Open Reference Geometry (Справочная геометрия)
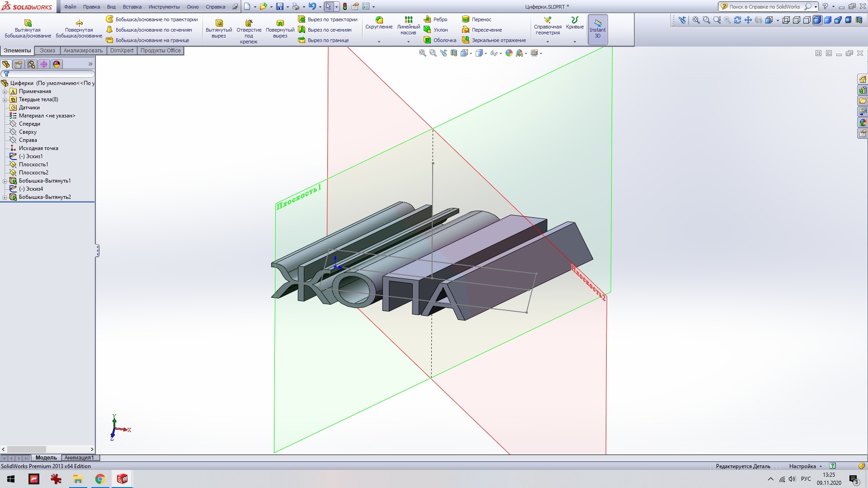Screen dimensions: 868x488 (x=547, y=26)
